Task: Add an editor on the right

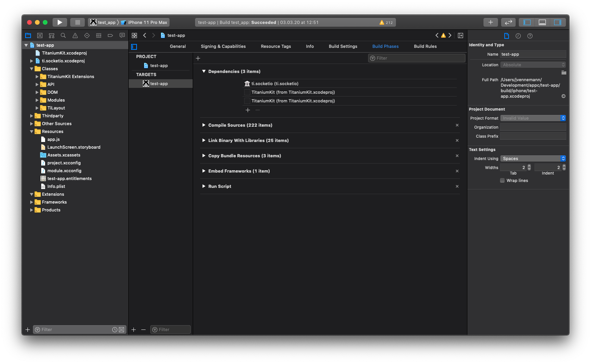Action: coord(460,35)
